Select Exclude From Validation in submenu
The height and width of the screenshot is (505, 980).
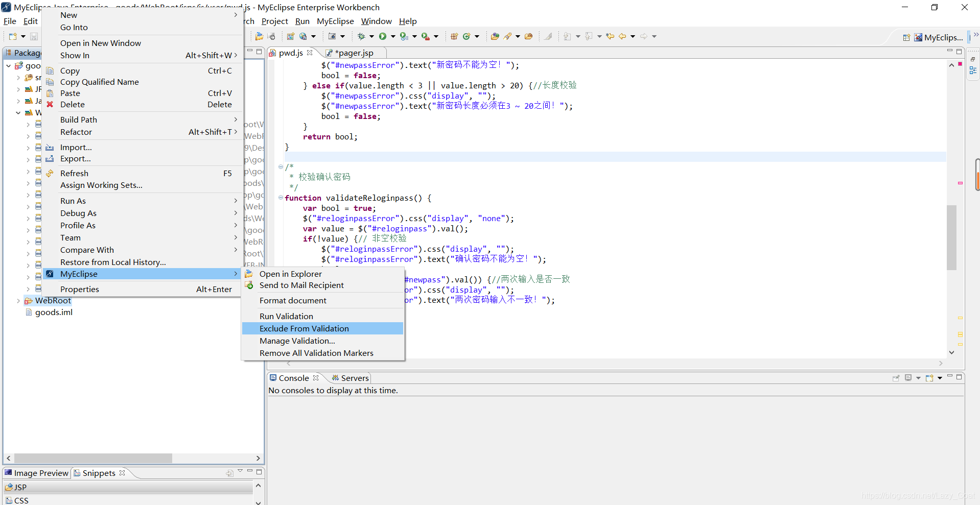[322, 328]
